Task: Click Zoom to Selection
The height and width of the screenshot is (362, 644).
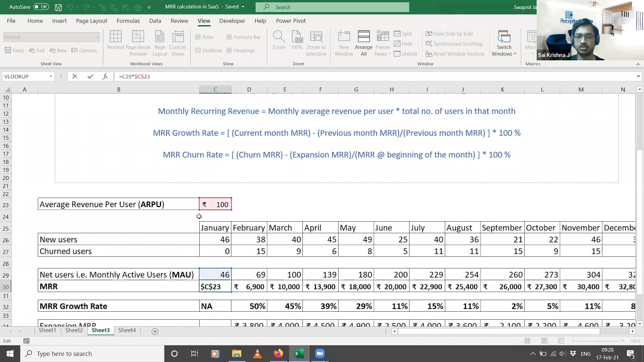Action: click(316, 44)
